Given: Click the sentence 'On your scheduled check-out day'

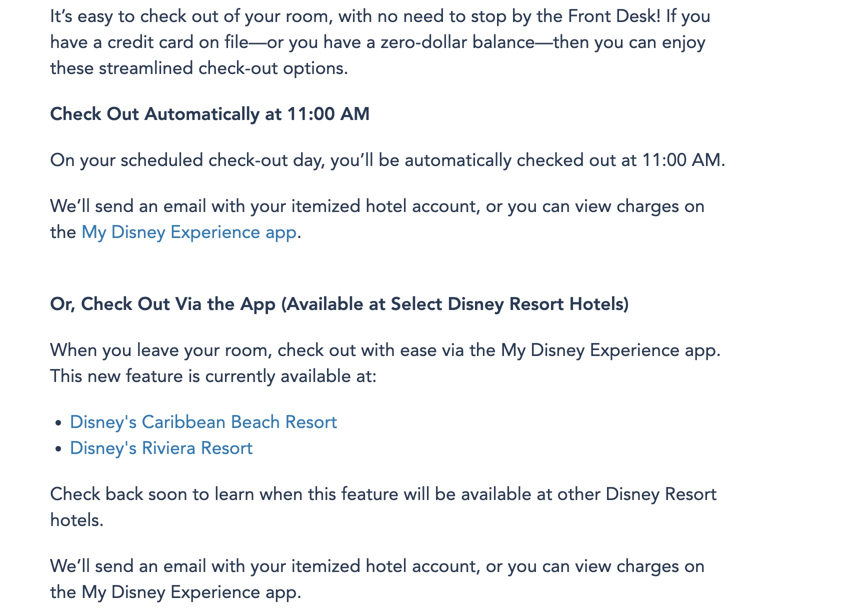Looking at the screenshot, I should 387,160.
